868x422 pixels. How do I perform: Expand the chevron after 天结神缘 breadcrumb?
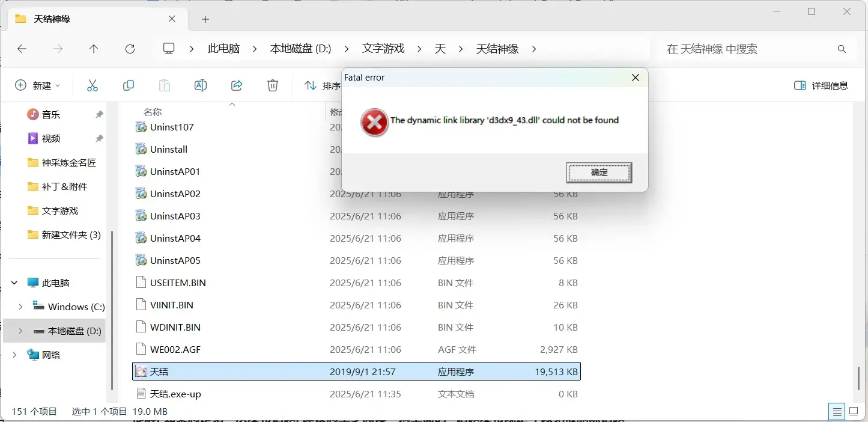534,49
